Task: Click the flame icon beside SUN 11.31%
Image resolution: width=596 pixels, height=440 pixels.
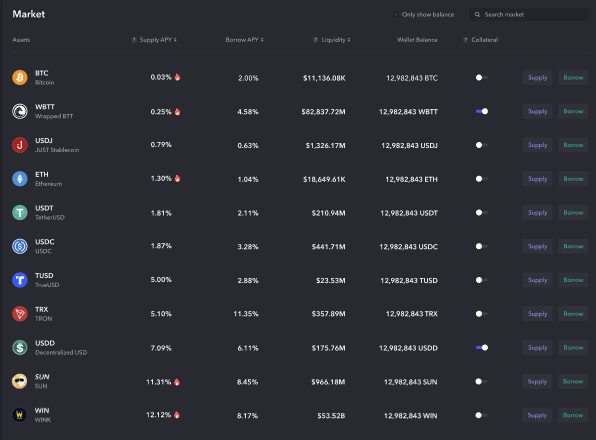Action: point(177,382)
